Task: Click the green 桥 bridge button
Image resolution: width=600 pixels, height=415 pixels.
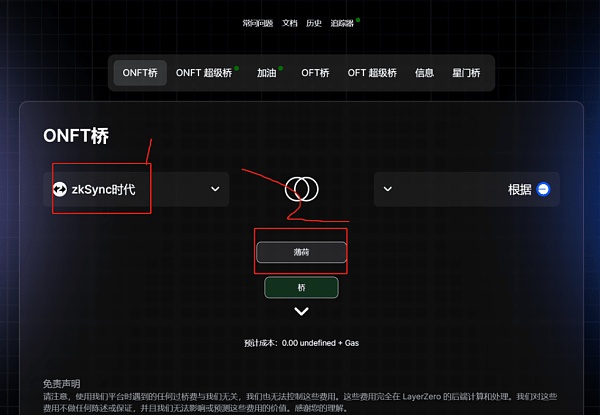Action: [302, 287]
